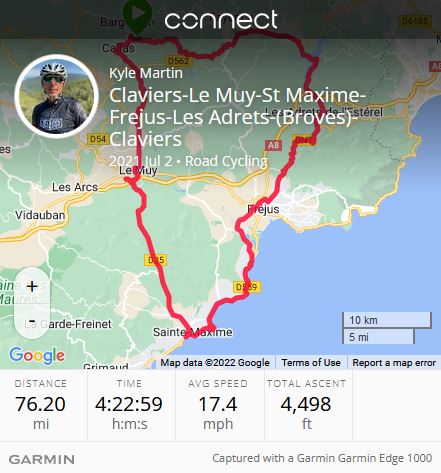Click the Google logo on map

(37, 356)
